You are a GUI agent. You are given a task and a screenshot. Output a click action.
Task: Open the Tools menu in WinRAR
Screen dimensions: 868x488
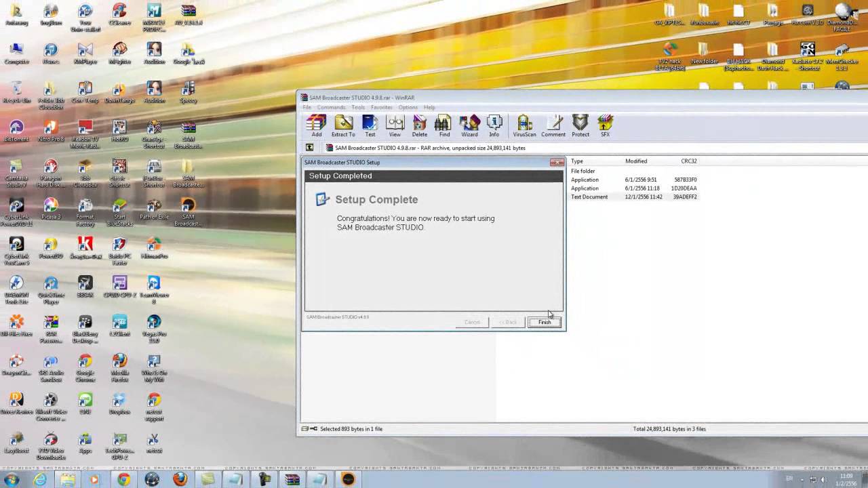tap(358, 107)
